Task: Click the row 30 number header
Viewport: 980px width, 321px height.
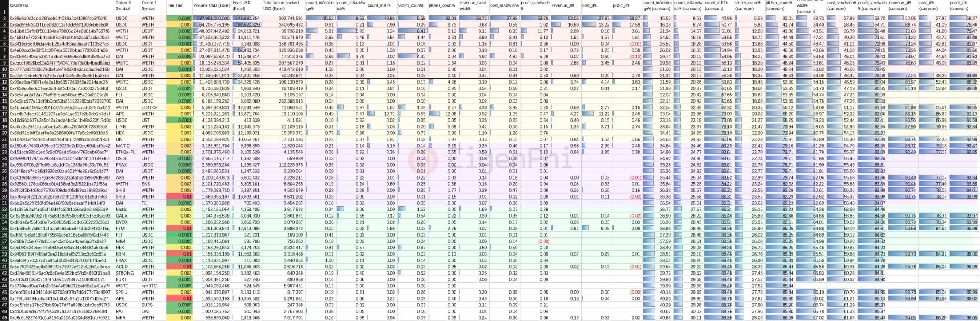Action: (x=4, y=197)
